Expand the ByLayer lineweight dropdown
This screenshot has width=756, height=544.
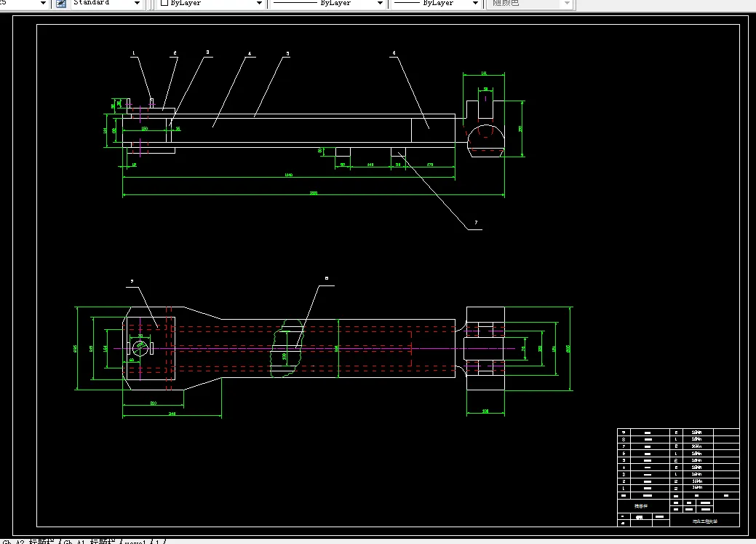point(475,4)
